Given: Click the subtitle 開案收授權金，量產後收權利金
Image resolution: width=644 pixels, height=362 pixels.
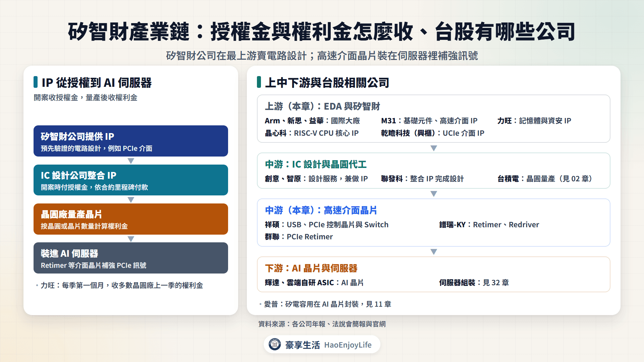Looking at the screenshot, I should point(86,98).
